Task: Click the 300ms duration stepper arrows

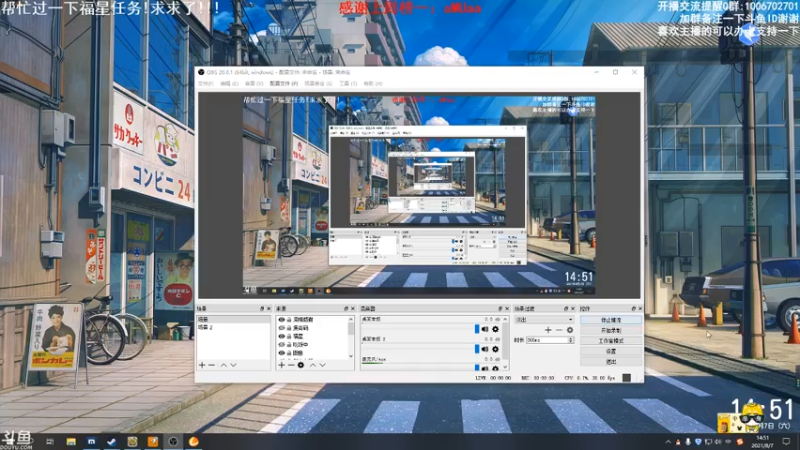Action: tap(571, 340)
